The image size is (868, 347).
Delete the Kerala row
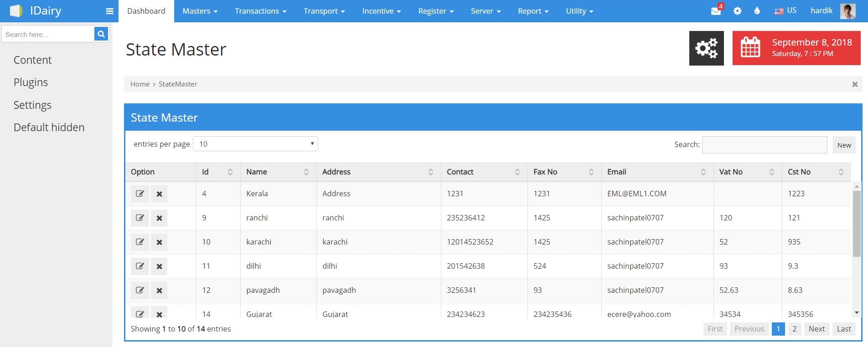pos(159,194)
